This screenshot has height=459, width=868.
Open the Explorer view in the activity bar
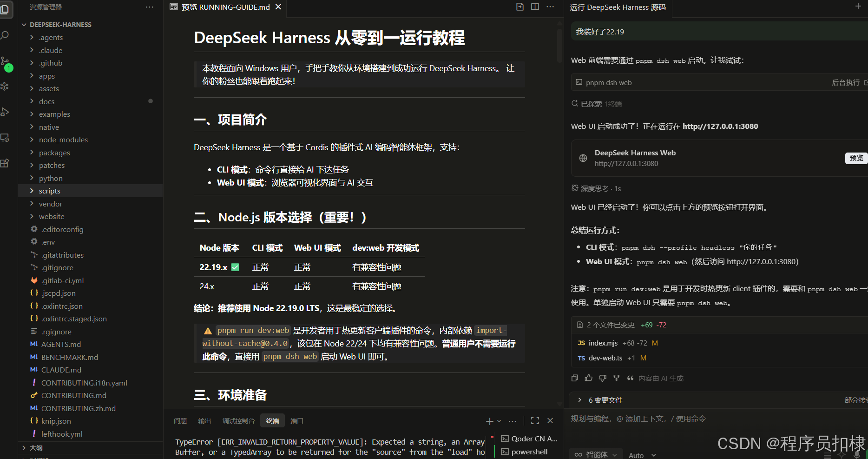pos(5,9)
